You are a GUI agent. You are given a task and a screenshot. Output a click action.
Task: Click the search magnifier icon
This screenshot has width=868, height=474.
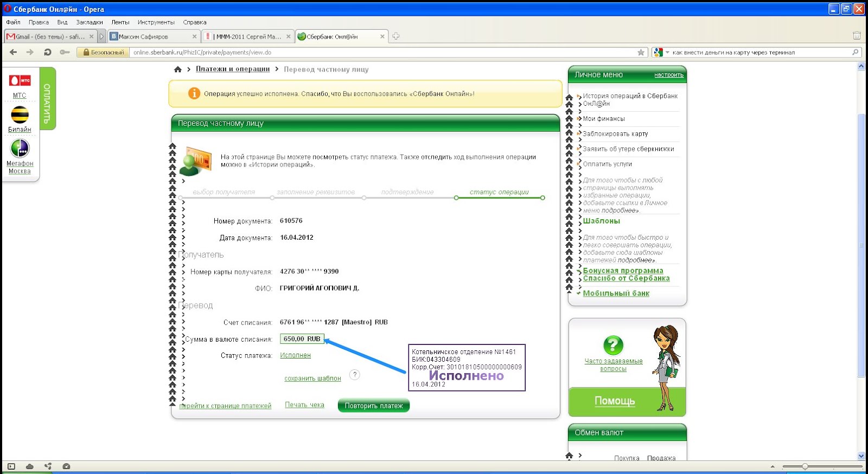tap(856, 52)
